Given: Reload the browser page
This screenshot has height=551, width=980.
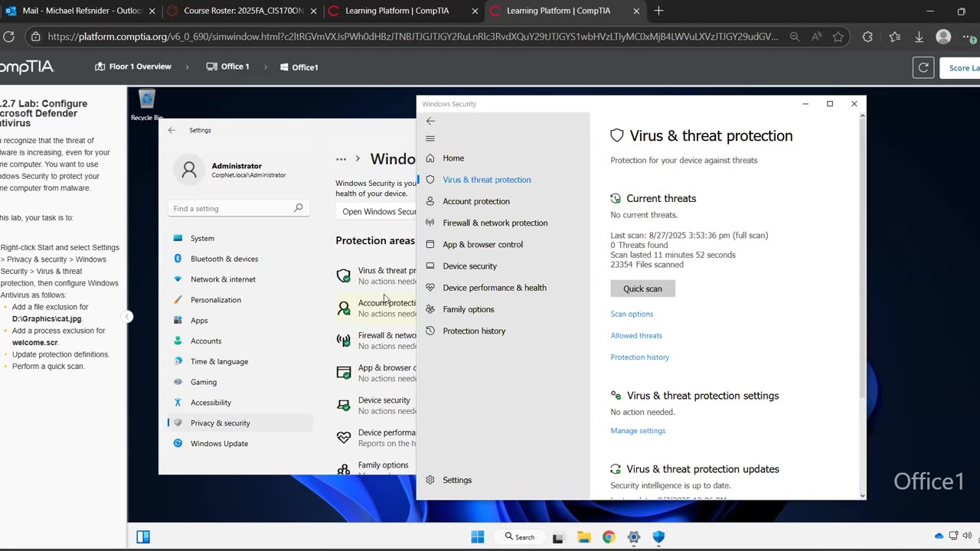Looking at the screenshot, I should [x=9, y=36].
